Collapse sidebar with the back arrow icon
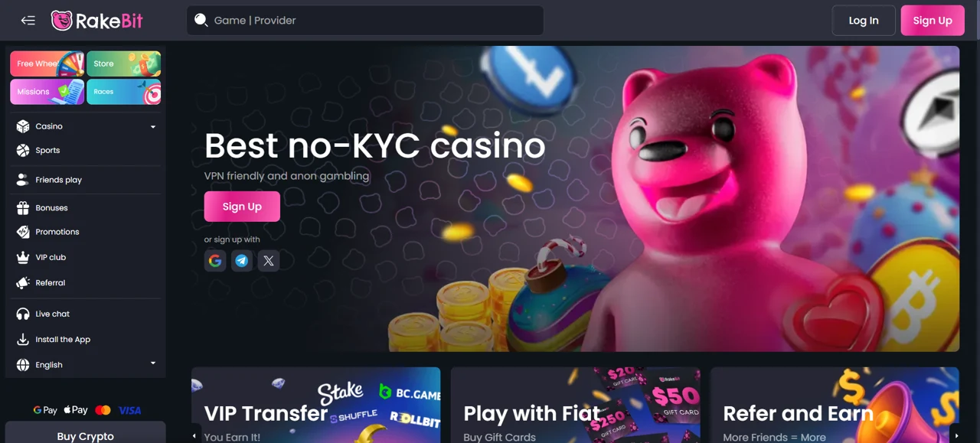Viewport: 980px width, 443px height. [28, 21]
